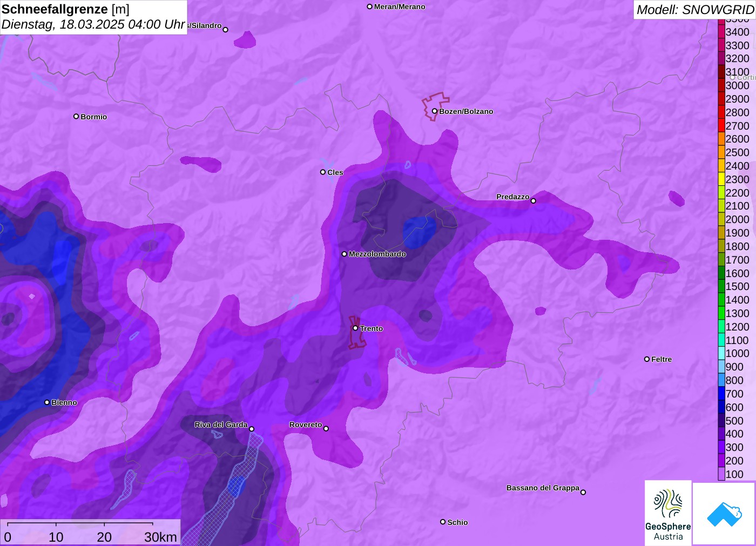Click the Predazzo location dot
This screenshot has width=756, height=546.
coord(534,201)
